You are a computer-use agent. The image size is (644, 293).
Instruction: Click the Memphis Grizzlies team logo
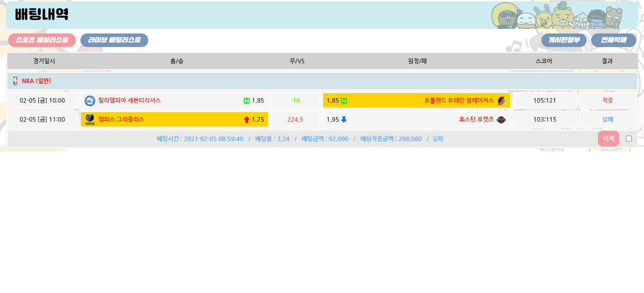tap(90, 119)
